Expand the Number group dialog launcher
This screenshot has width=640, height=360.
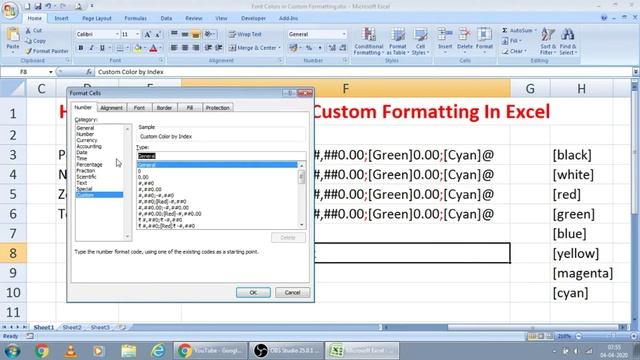[x=345, y=60]
